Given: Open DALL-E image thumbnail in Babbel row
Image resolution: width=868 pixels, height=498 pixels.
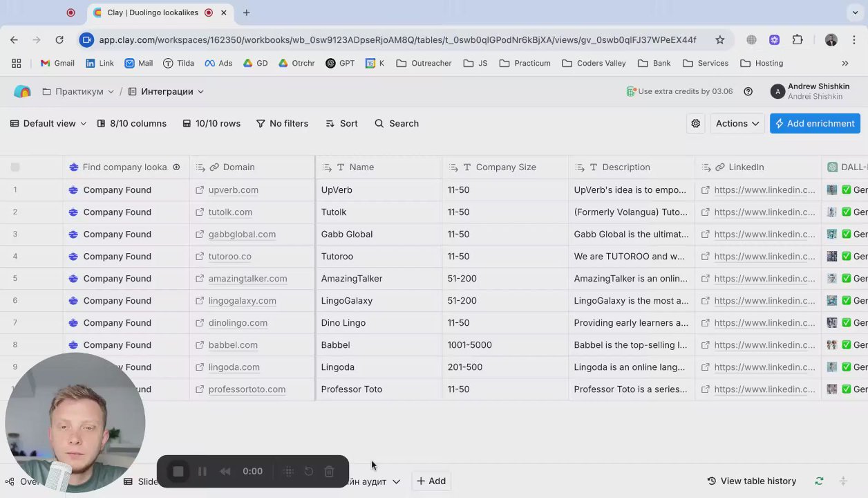Looking at the screenshot, I should 832,344.
